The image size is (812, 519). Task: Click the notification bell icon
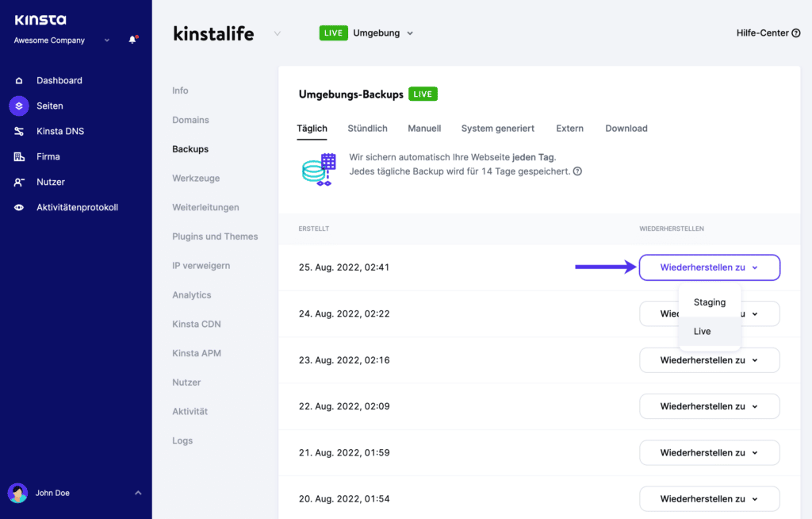(132, 40)
